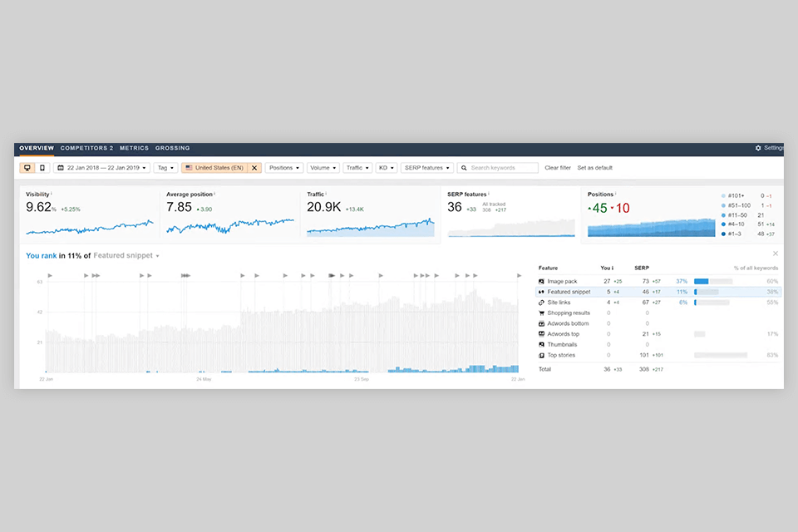Go to the Competitors tab
This screenshot has width=798, height=532.
(x=86, y=148)
